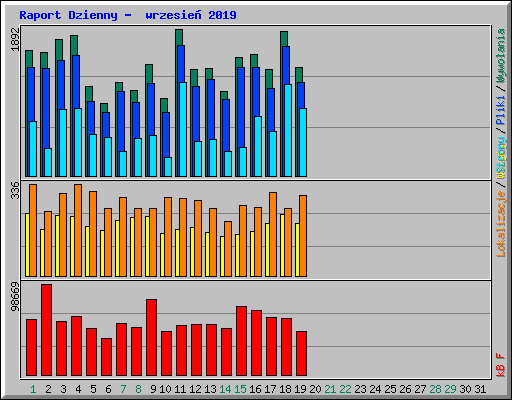Viewport: 512px width, 400px height.
Task: Click day label '16' on the x-axis
Action: 255,389
